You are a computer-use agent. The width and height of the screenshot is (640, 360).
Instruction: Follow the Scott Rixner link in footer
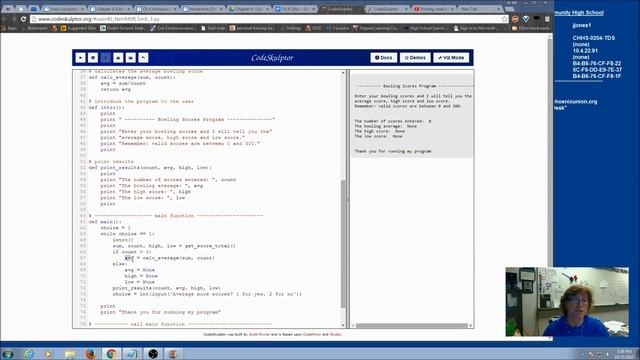(259, 334)
